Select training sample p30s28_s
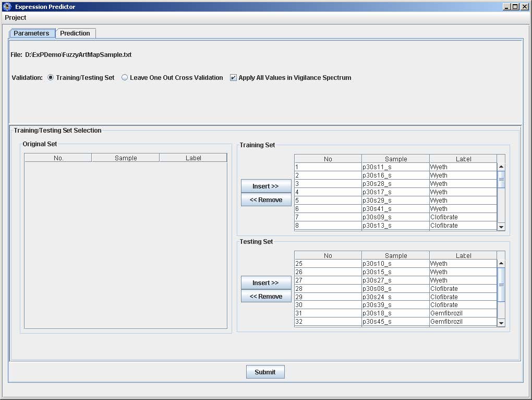 395,184
